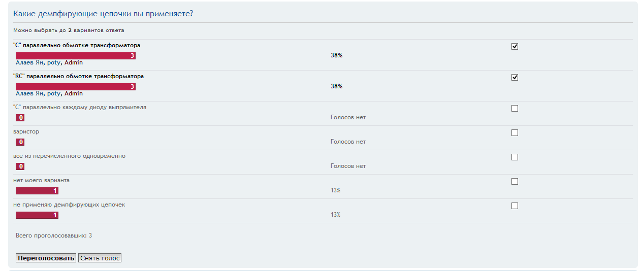Uncheck the "C" параллельно обмотке трансформатора checkbox

[514, 47]
